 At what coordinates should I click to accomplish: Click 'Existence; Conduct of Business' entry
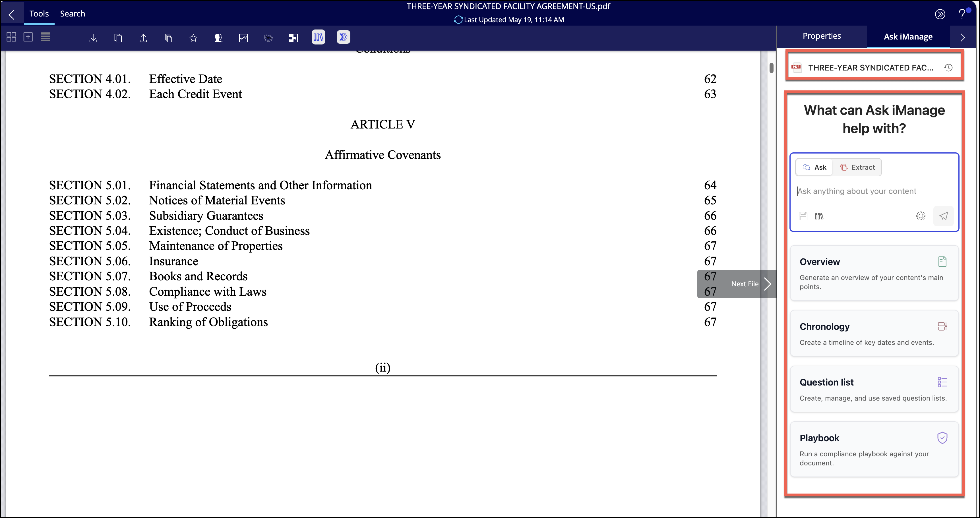230,231
